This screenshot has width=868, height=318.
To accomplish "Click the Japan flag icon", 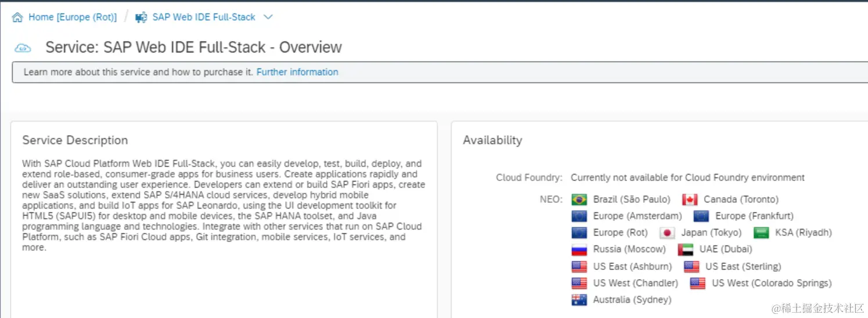I will [x=668, y=233].
